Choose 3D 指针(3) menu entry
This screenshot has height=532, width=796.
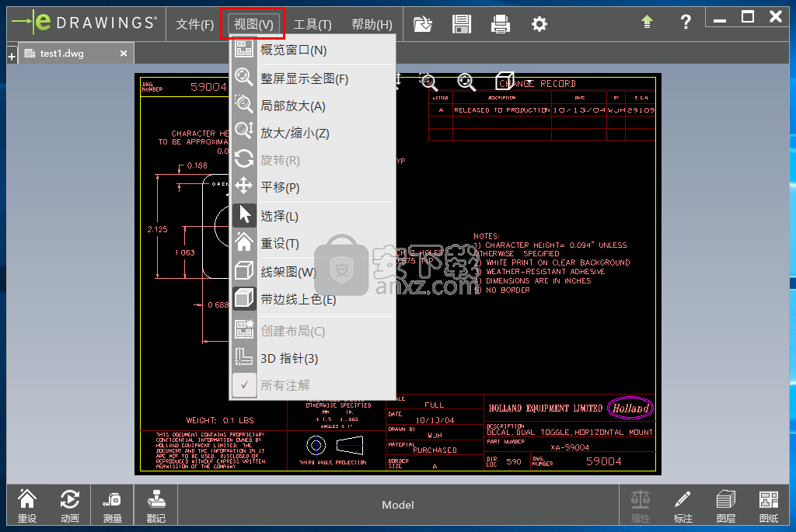tap(312, 358)
